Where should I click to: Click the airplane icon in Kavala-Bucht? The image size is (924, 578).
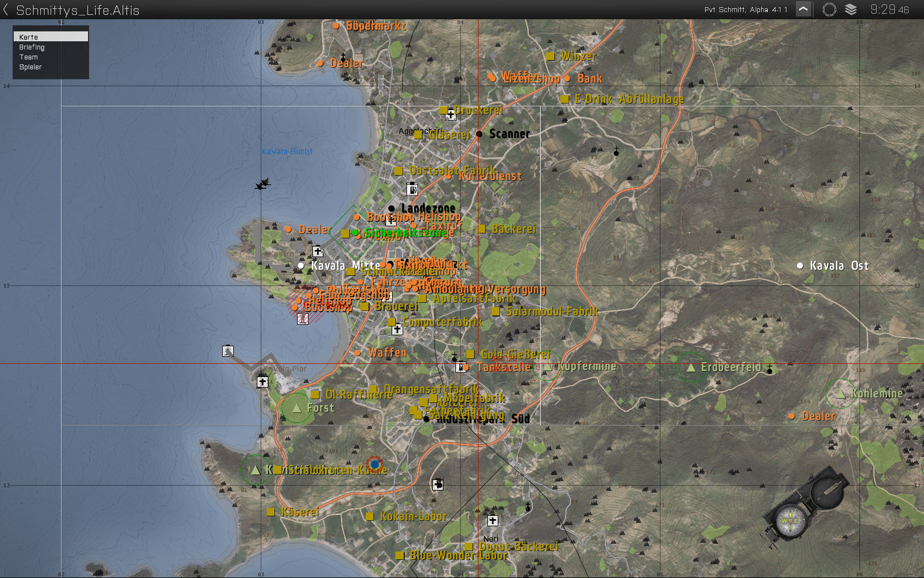coord(263,184)
